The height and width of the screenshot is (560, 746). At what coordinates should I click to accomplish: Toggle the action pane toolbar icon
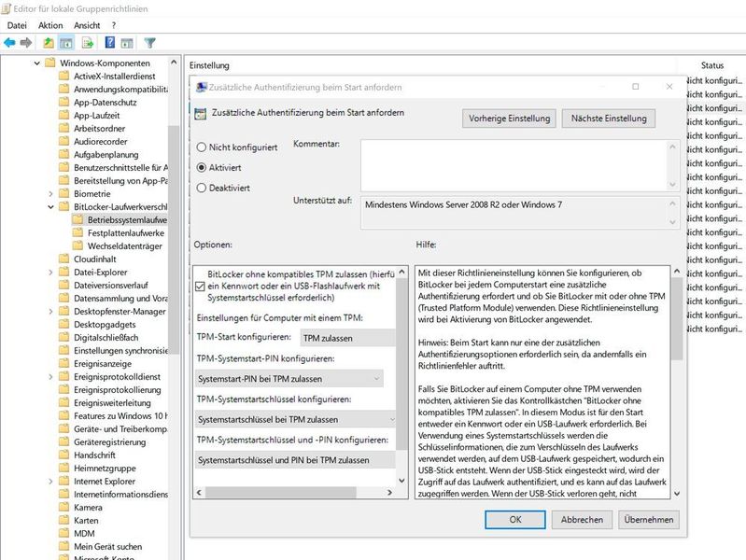[127, 43]
